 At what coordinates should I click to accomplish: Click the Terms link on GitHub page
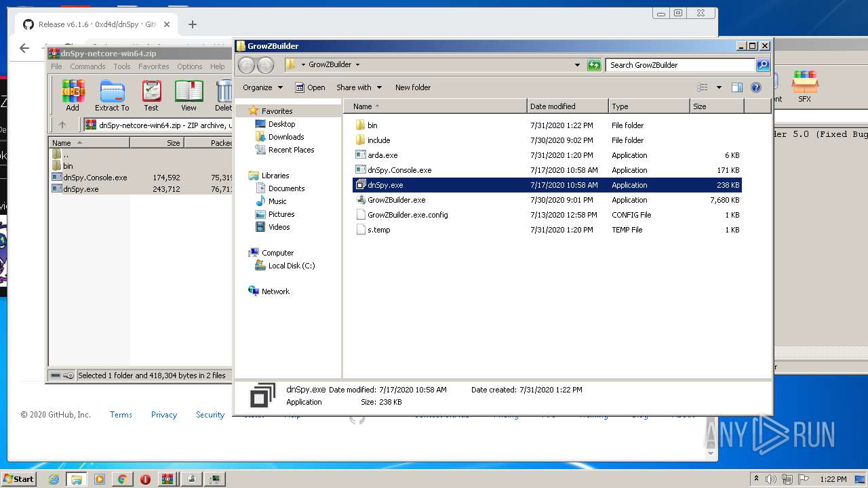[121, 415]
